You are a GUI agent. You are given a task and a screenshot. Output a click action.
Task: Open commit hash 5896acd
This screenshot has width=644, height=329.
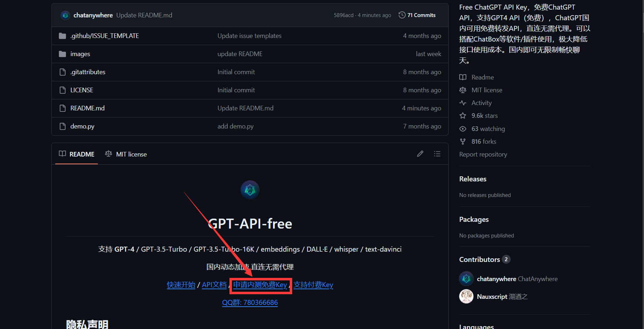point(344,15)
